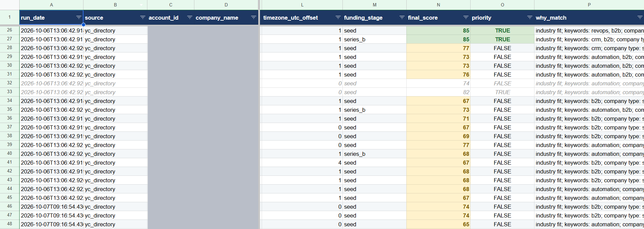Image resolution: width=644 pixels, height=229 pixels.
Task: Select row 32 header number
Action: coord(9,83)
